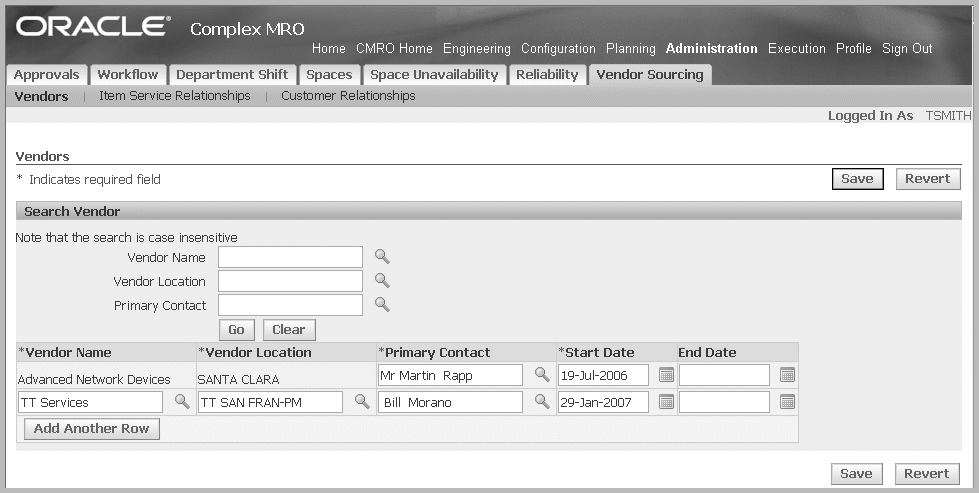This screenshot has width=979, height=493.
Task: Switch to the Workflow tab
Action: tap(128, 75)
